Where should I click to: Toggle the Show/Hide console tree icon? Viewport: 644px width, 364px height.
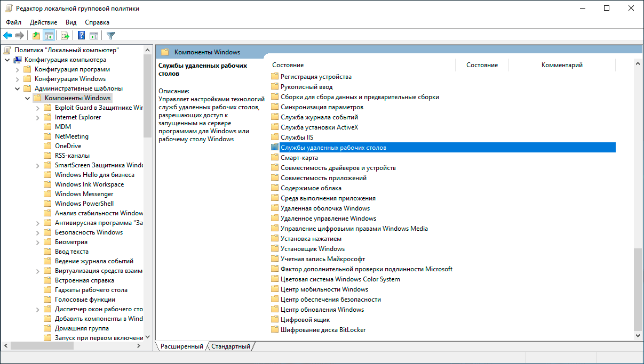pyautogui.click(x=49, y=36)
